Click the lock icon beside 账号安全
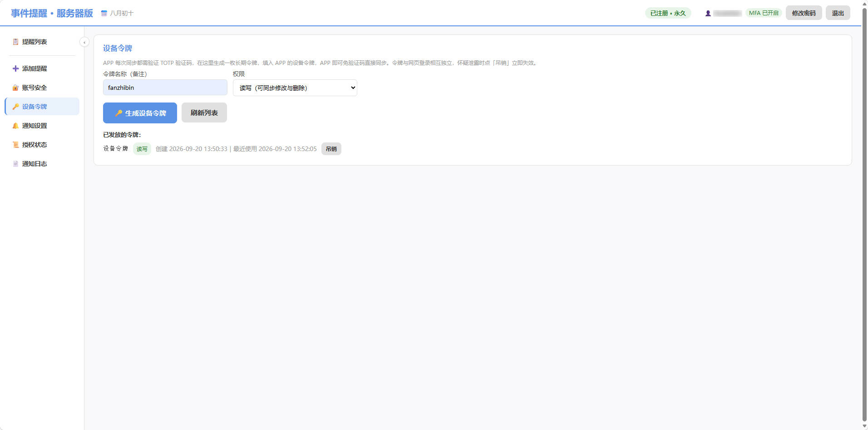This screenshot has width=868, height=430. [15, 88]
